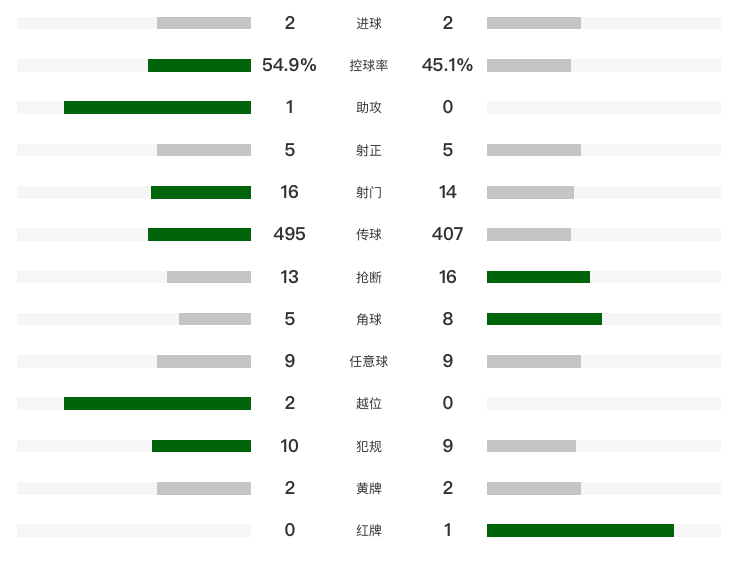This screenshot has height=562, width=741.
Task: Select the 407 passes value
Action: point(447,234)
